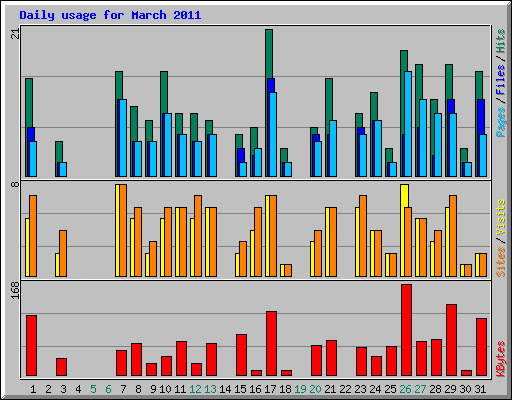Click day label '28' on x-axis
This screenshot has width=512, height=400.
(435, 389)
